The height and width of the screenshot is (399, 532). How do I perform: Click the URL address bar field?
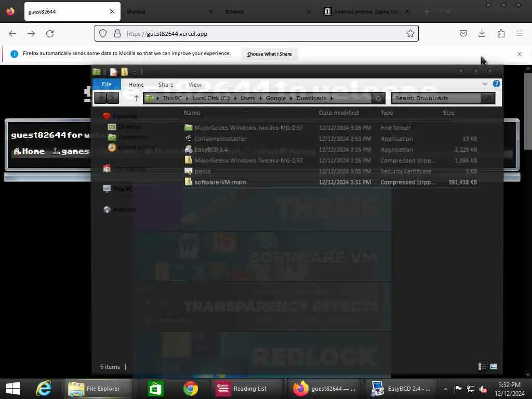256,33
